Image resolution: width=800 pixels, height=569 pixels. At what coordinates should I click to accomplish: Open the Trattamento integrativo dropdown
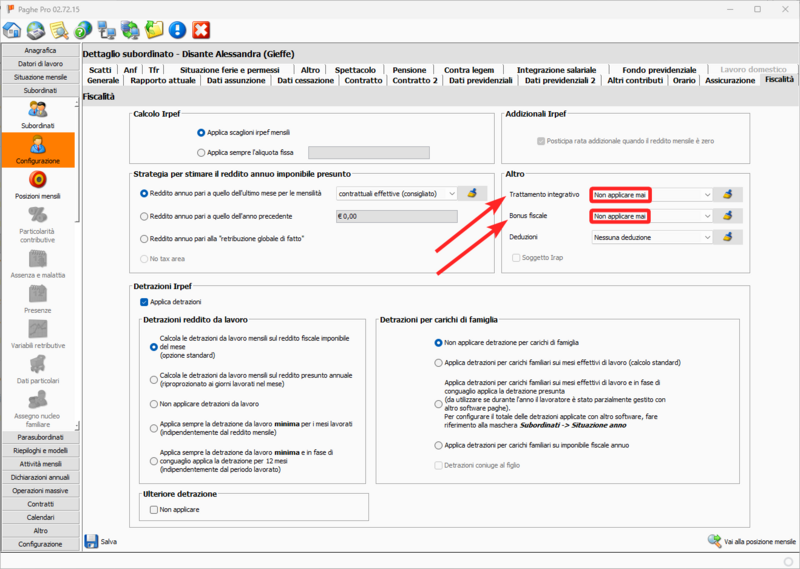[x=707, y=194]
